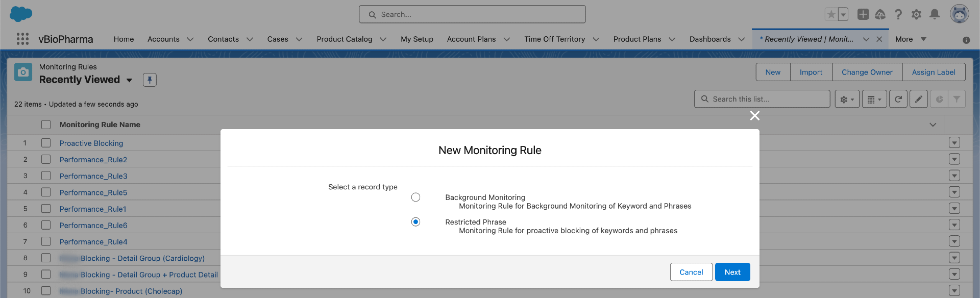The image size is (980, 298).
Task: Check the box for Proactive Blocking row
Action: [x=46, y=143]
